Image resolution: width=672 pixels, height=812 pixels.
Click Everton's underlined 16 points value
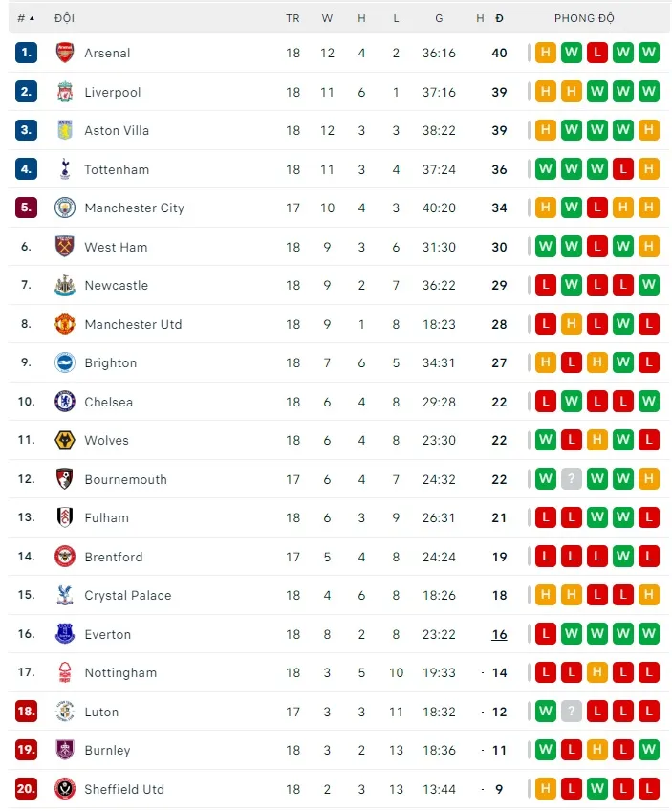[499, 634]
